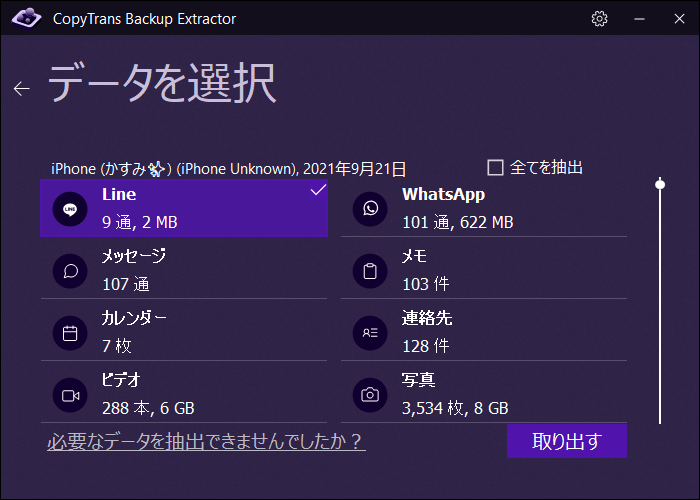Click the カレンダー calendar icon

[x=70, y=333]
